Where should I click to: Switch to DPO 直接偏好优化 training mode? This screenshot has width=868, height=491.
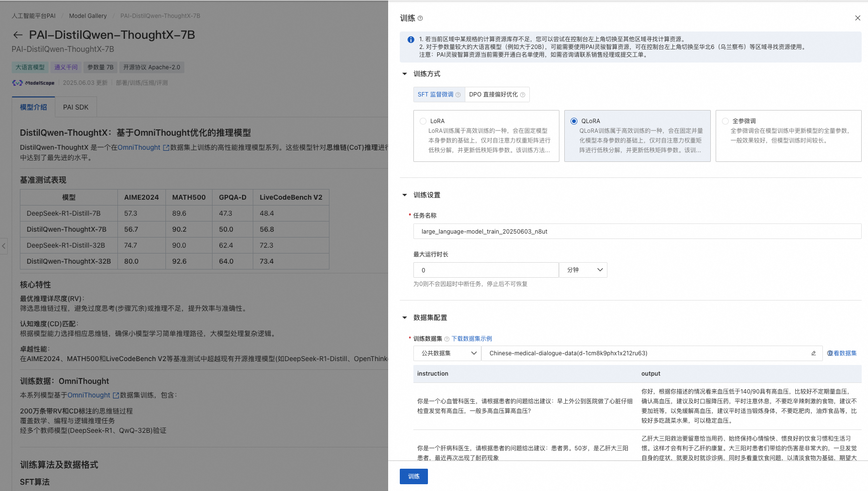492,95
